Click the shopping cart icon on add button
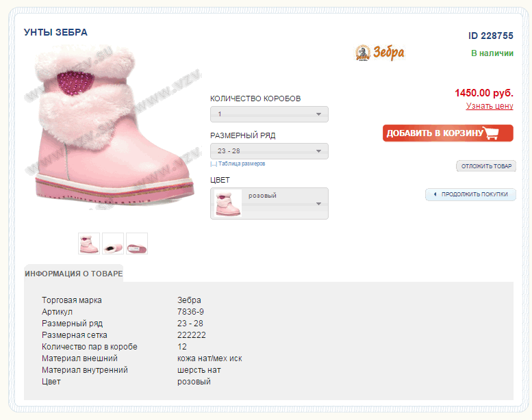Screen dimensions: 532x420 coord(492,133)
